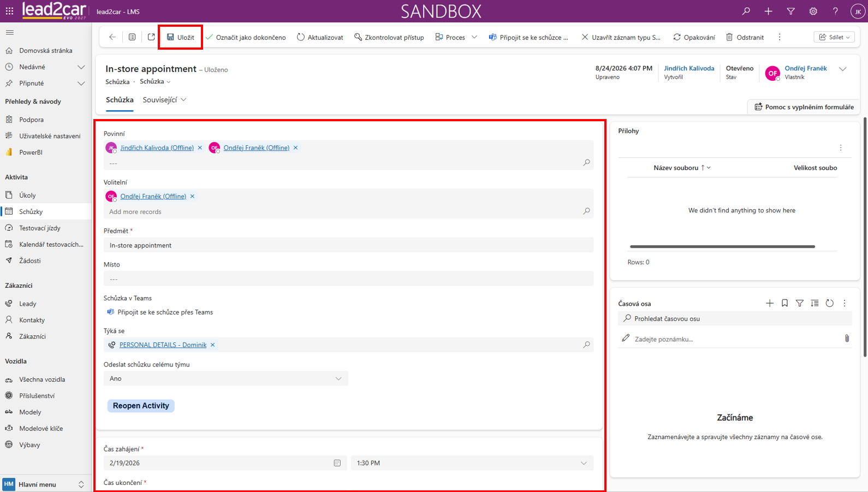This screenshot has width=868, height=492.
Task: Remove PERSONAL DETAILS - Dominik regarding value
Action: click(x=213, y=345)
